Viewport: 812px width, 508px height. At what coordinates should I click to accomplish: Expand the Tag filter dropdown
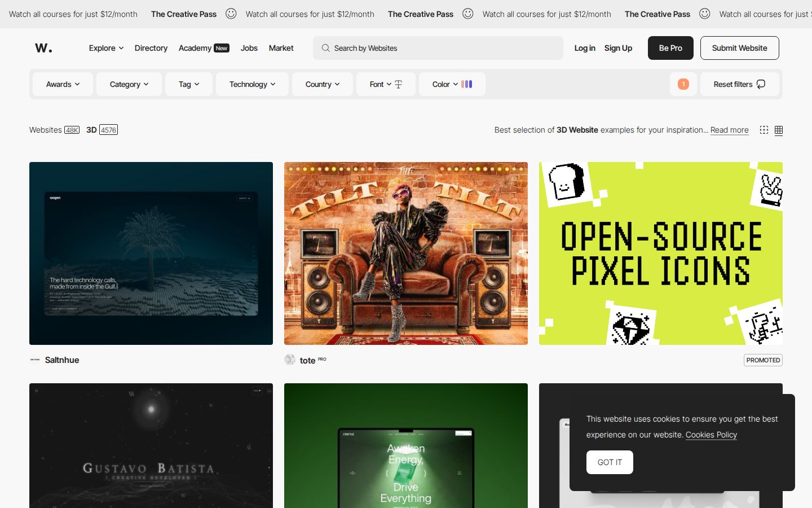189,84
